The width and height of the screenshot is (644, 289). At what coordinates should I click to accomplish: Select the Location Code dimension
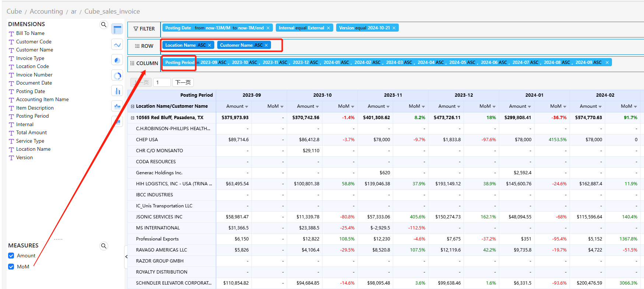coord(32,67)
